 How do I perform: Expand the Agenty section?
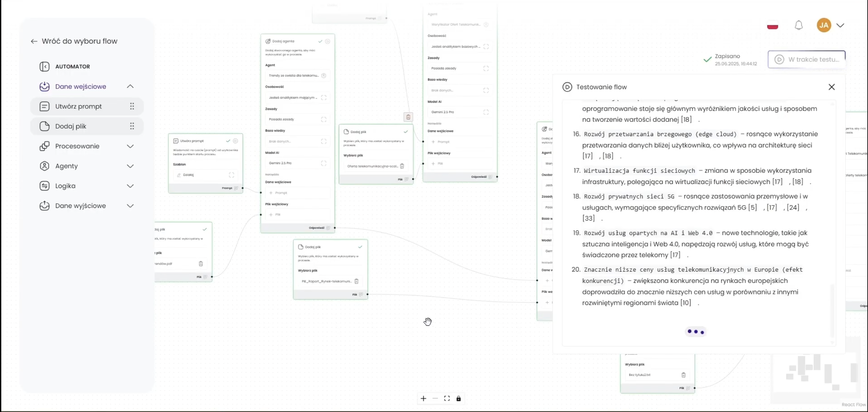130,166
